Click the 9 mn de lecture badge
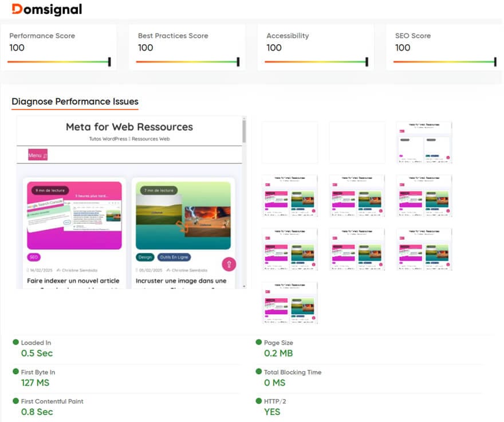The image size is (504, 422). (50, 190)
